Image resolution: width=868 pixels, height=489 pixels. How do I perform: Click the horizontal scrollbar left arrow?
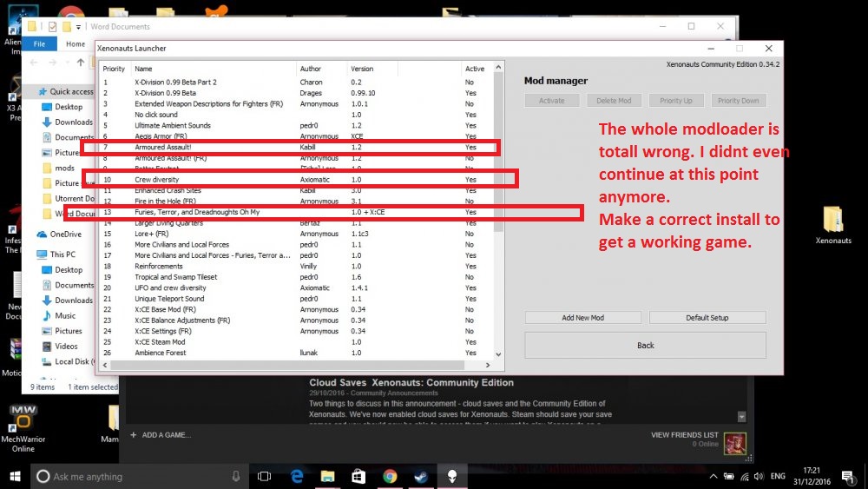point(105,365)
